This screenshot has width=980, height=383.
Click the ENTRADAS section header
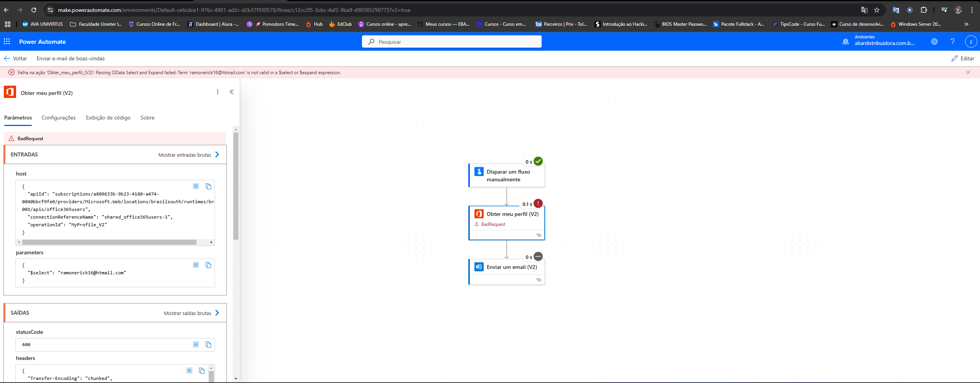[115, 154]
